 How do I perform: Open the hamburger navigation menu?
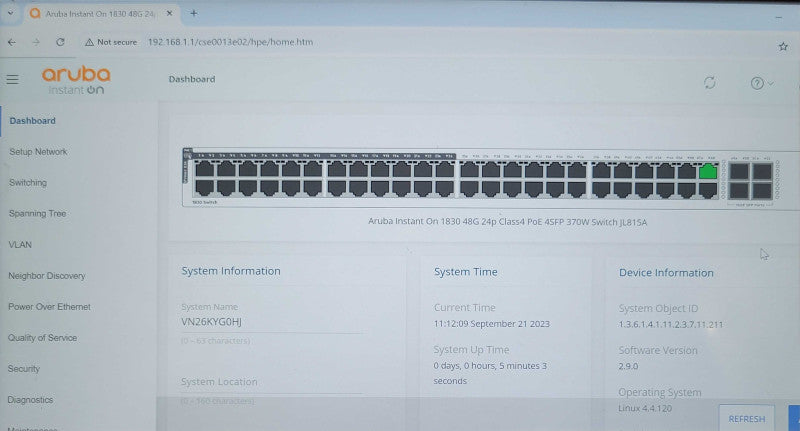click(x=12, y=80)
